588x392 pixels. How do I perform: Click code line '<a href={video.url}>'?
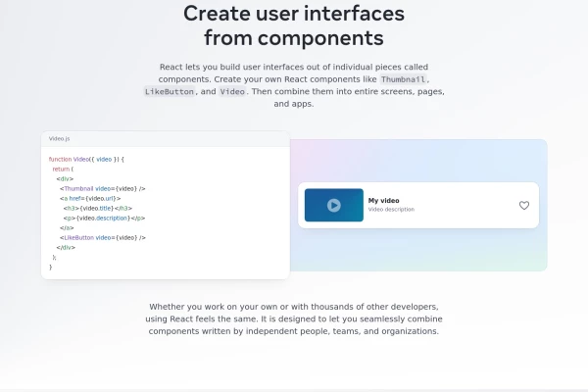pos(90,198)
